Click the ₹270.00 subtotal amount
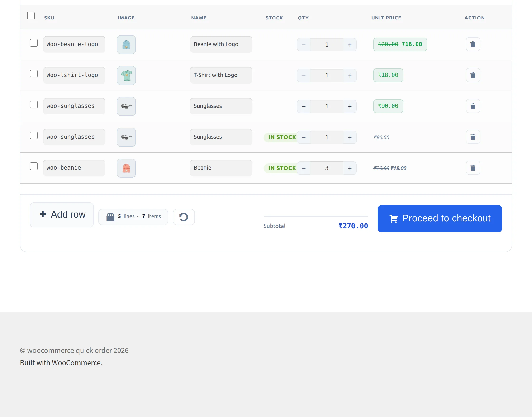This screenshot has width=532, height=417. tap(353, 226)
